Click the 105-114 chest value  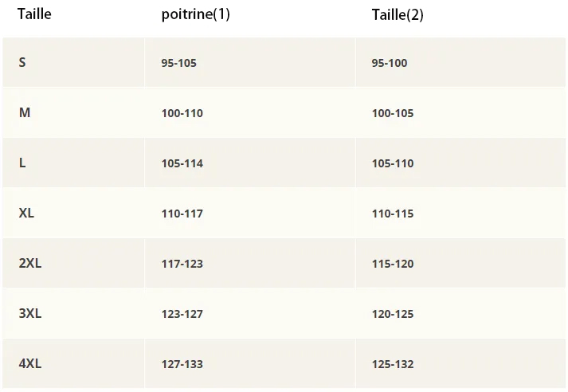(x=182, y=163)
